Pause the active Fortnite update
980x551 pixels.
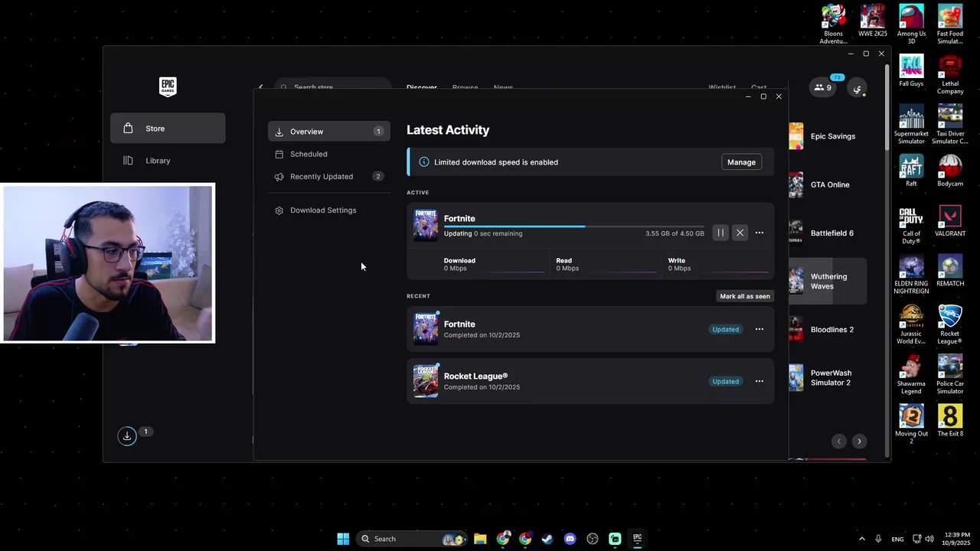click(720, 233)
